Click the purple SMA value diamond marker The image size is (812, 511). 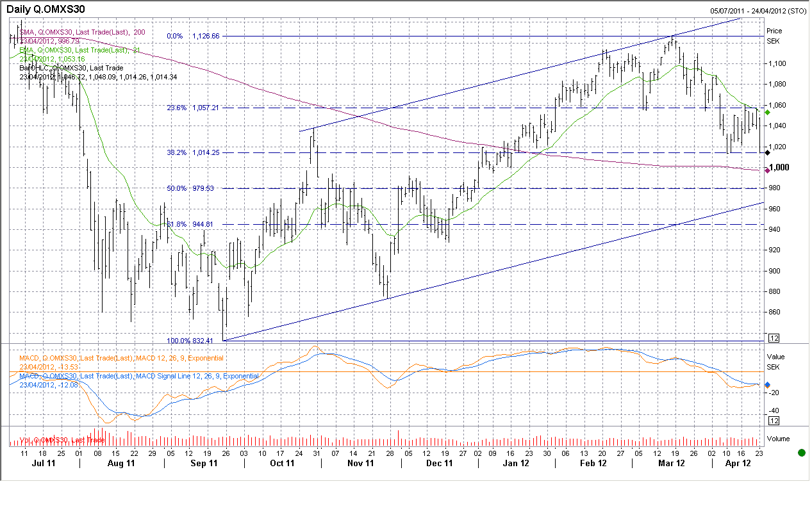[x=767, y=170]
